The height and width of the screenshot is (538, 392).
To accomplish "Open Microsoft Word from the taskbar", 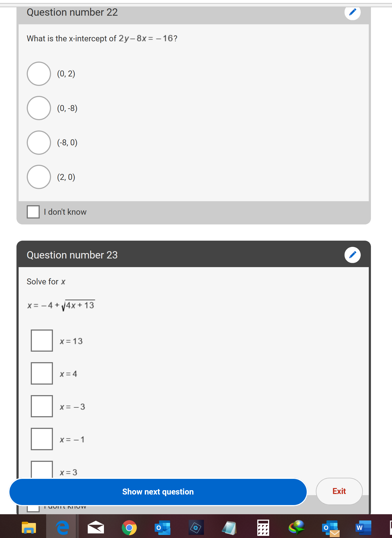I will pyautogui.click(x=363, y=527).
